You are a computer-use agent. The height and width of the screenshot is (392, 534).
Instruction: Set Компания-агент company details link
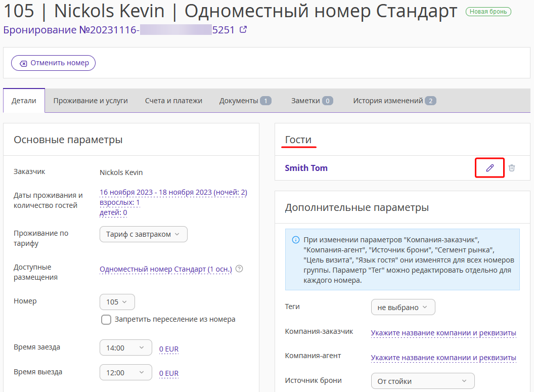[443, 358]
